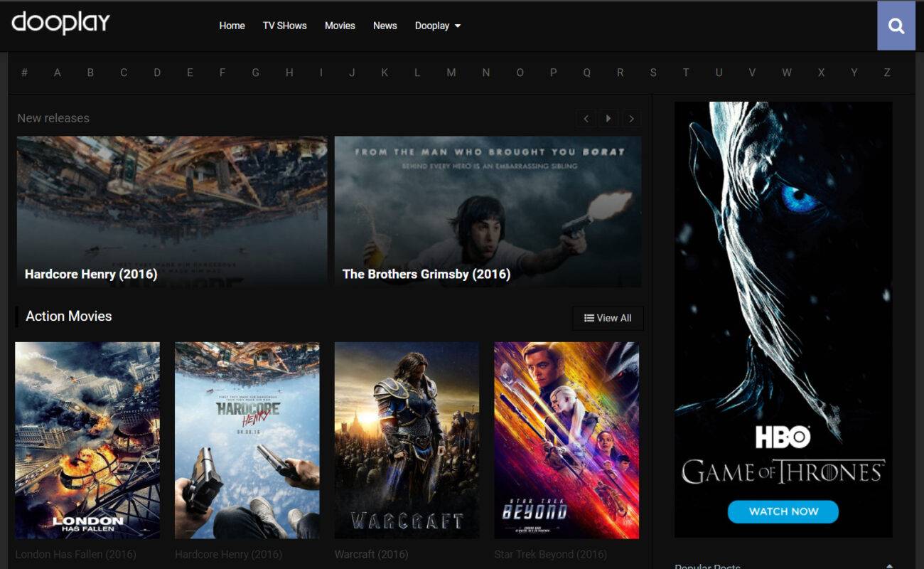Filter by the # symbol
The width and height of the screenshot is (924, 569).
click(x=24, y=73)
